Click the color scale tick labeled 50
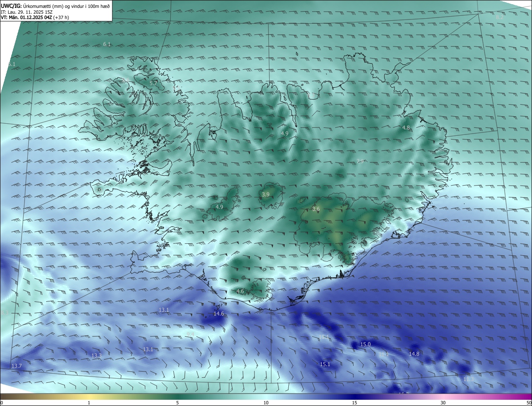Screen dimensions: 532x406 [x=529, y=403]
